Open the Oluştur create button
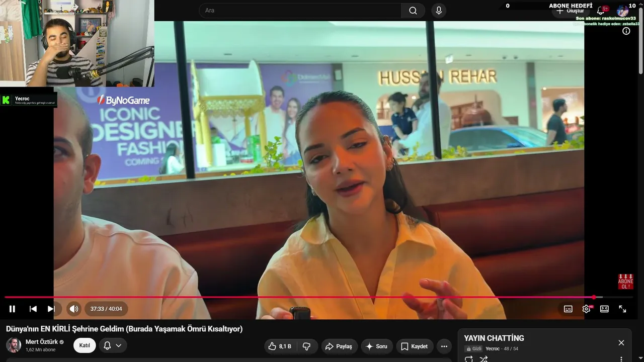 coord(571,11)
